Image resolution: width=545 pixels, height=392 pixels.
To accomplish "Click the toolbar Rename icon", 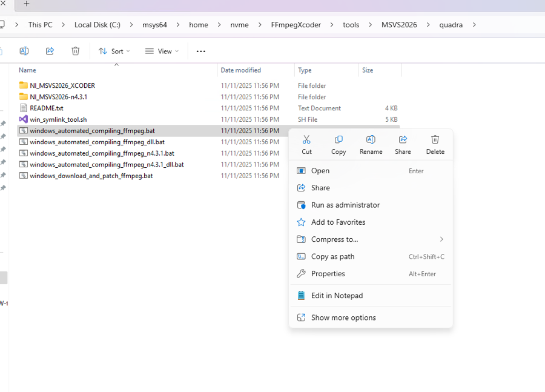I will [24, 51].
